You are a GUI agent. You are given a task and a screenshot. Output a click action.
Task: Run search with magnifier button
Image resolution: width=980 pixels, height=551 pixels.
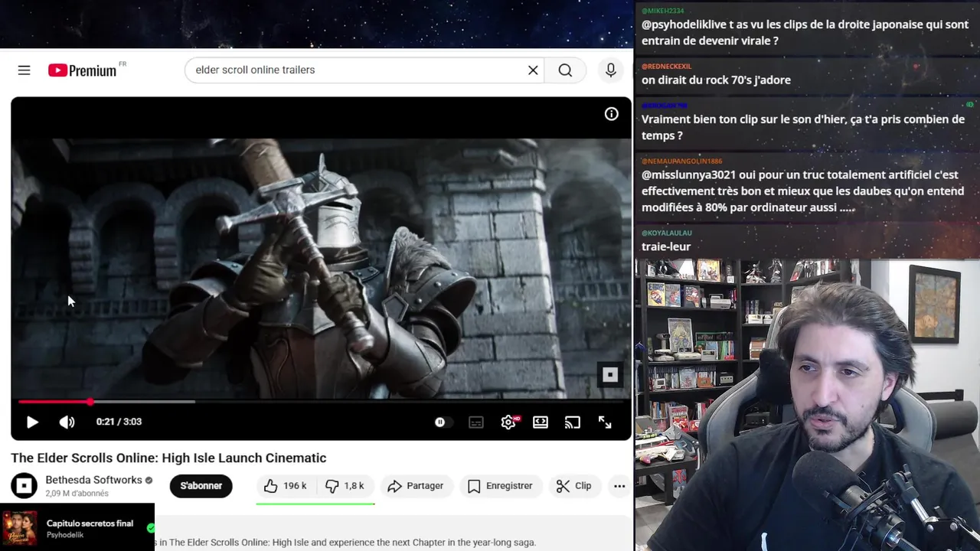[x=565, y=70]
